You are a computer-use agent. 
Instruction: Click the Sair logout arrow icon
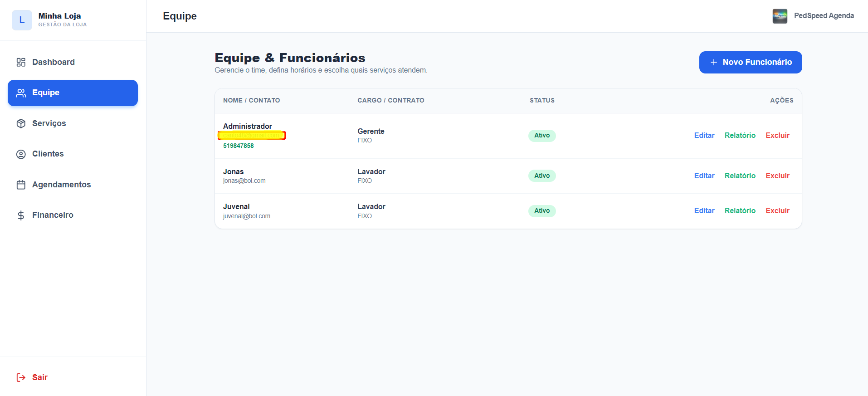pyautogui.click(x=21, y=377)
